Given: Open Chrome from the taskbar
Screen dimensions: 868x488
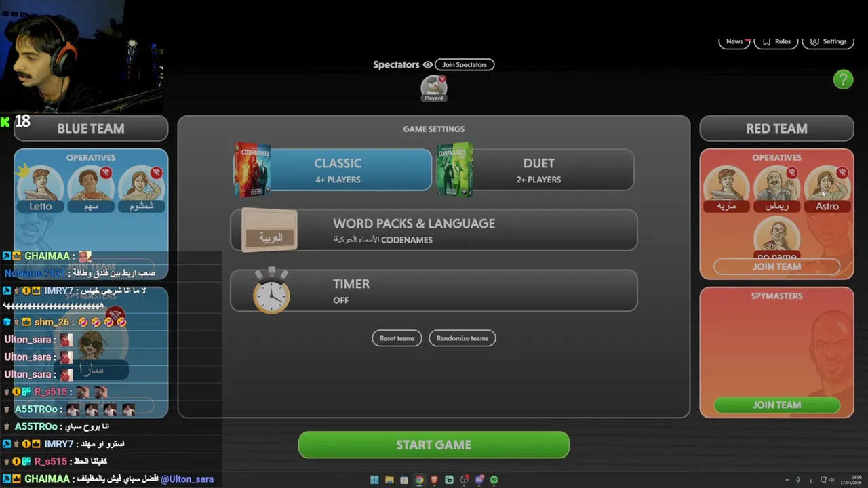Looking at the screenshot, I should point(419,480).
